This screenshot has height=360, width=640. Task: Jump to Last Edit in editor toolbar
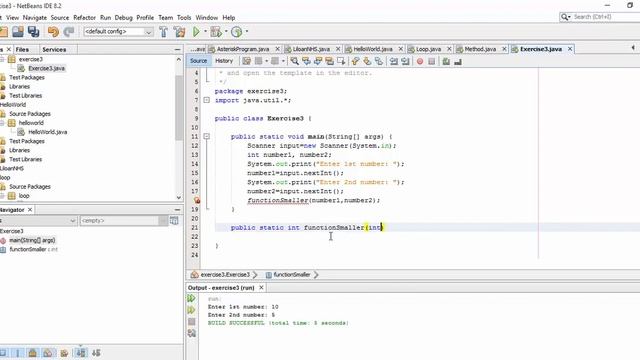[247, 61]
